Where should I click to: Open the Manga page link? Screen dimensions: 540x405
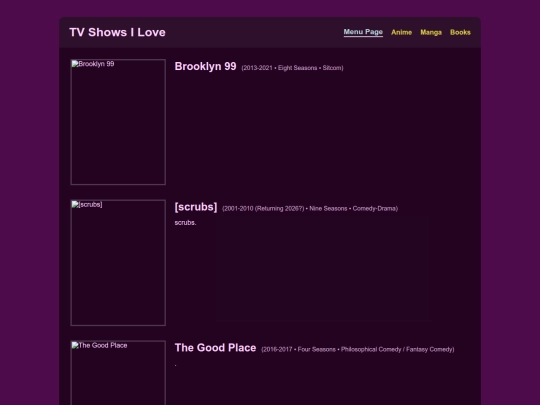point(431,32)
